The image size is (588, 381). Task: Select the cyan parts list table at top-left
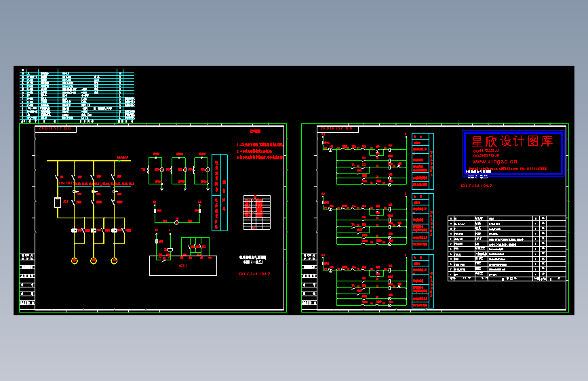coord(77,96)
